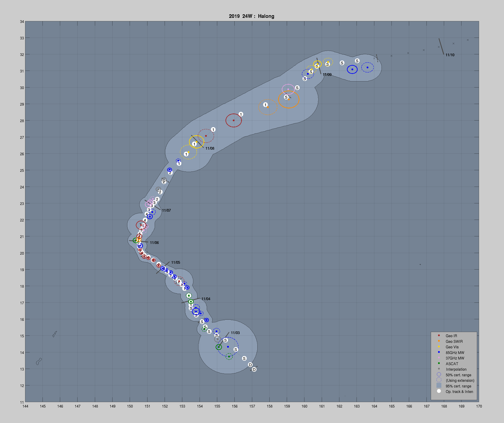
Task: Click the 37GHz MW pink legend dot
Action: pyautogui.click(x=439, y=358)
